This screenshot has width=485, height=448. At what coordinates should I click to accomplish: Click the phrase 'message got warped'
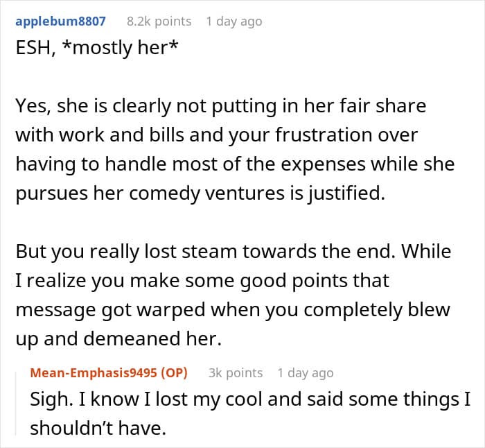110,309
